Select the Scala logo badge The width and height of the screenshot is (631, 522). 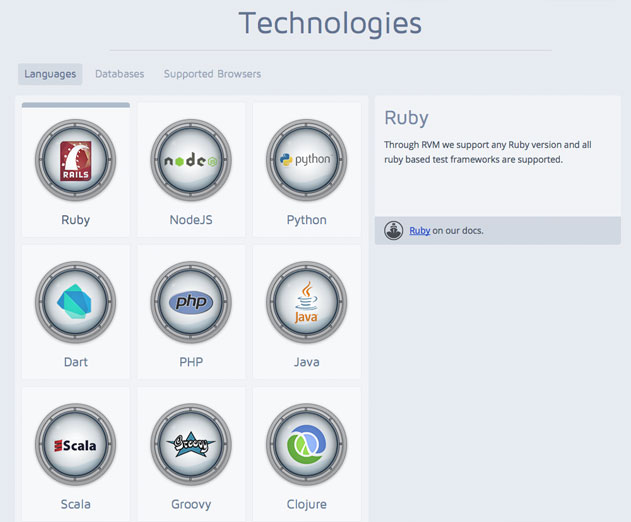tap(76, 444)
